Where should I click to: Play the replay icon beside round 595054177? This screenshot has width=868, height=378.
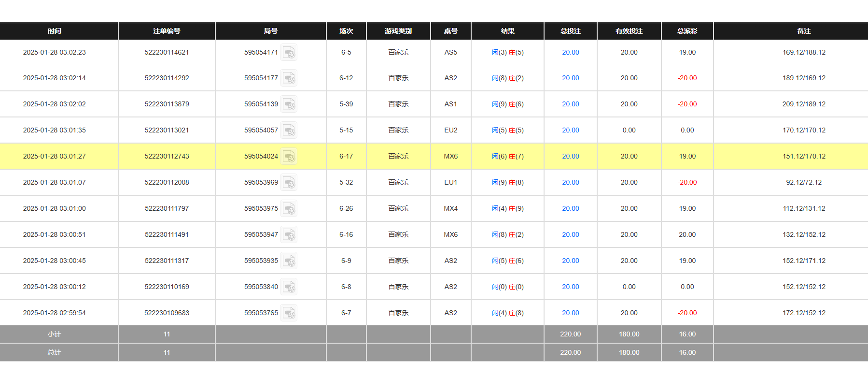tap(289, 78)
